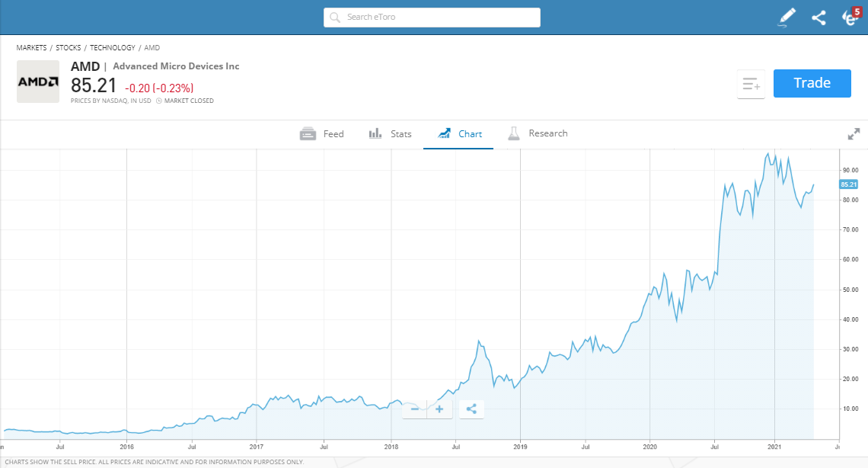Open the Feed tab
The width and height of the screenshot is (868, 468).
click(321, 134)
